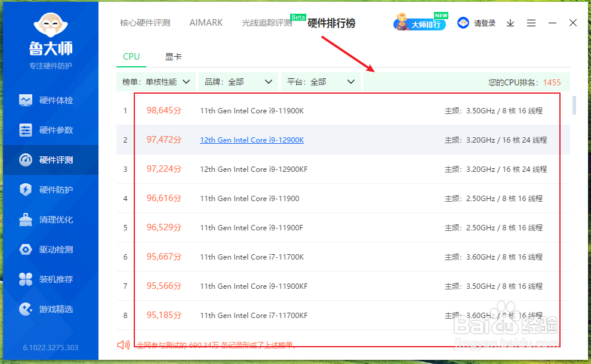The image size is (591, 364).
Task: Switch to 核心硬件评测 tab
Action: 145,23
